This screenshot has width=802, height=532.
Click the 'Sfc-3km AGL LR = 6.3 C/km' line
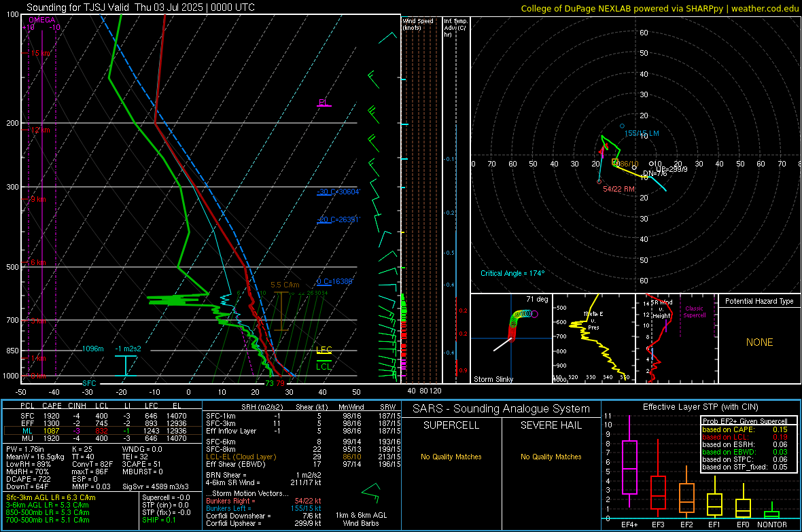51,498
